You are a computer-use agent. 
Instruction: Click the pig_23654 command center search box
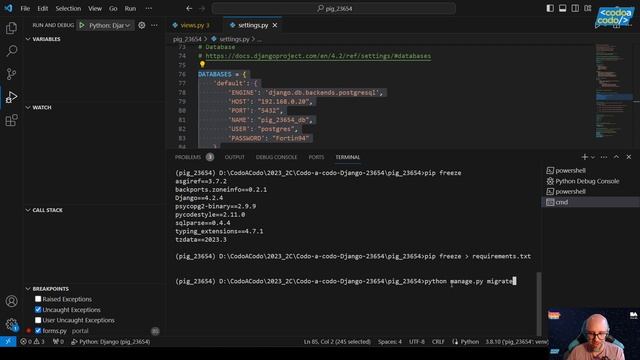pos(333,8)
